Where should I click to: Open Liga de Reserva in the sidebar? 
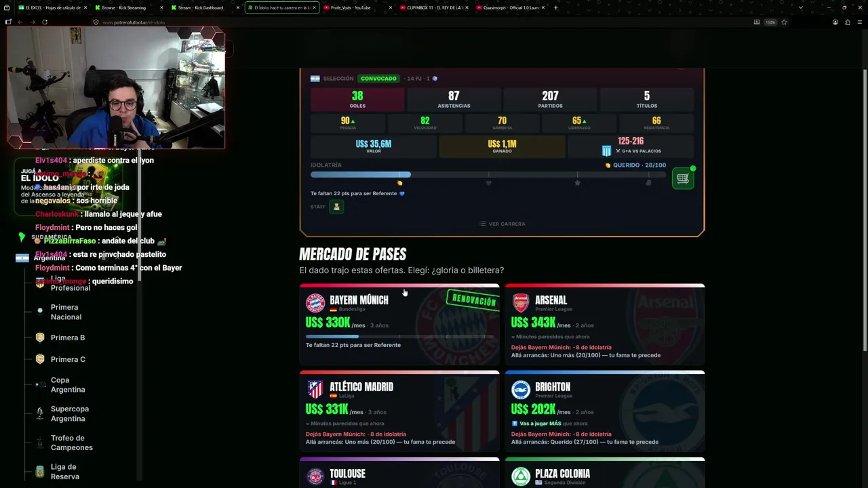(x=64, y=472)
